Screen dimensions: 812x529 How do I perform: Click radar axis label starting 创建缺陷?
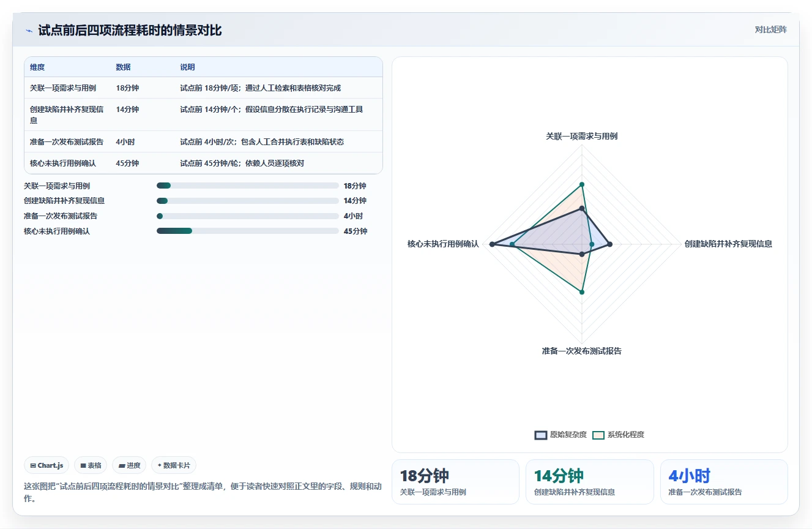click(x=728, y=244)
